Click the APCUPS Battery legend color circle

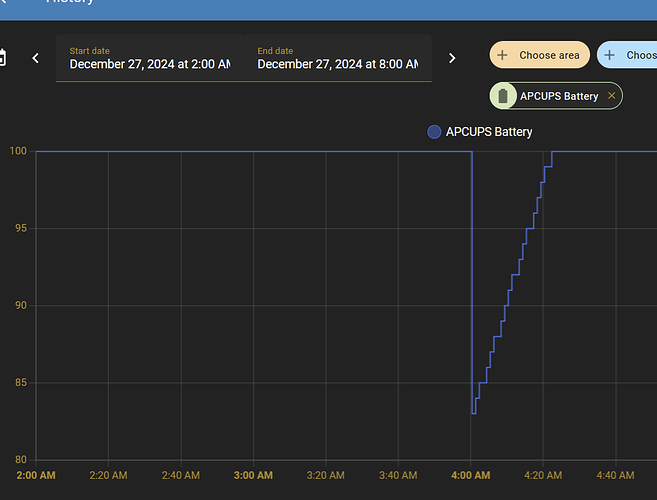click(434, 132)
